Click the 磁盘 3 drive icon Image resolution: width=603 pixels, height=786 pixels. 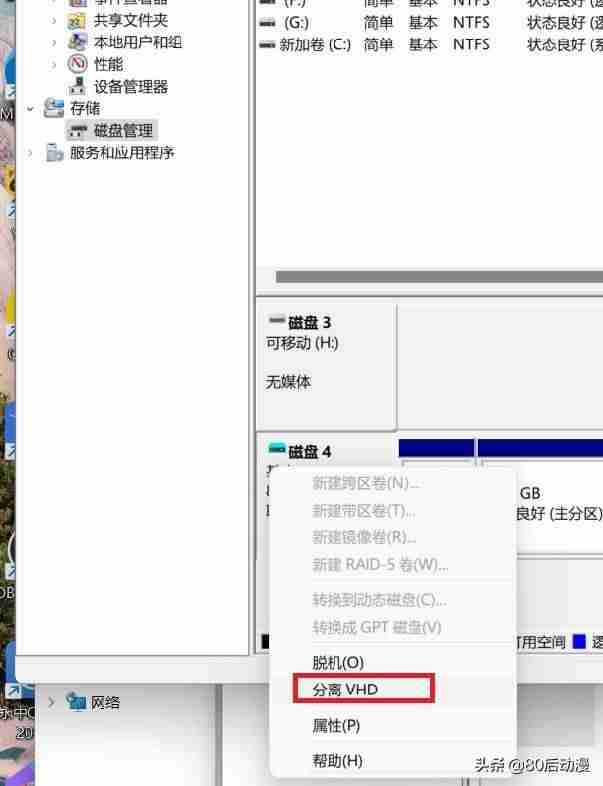click(277, 319)
